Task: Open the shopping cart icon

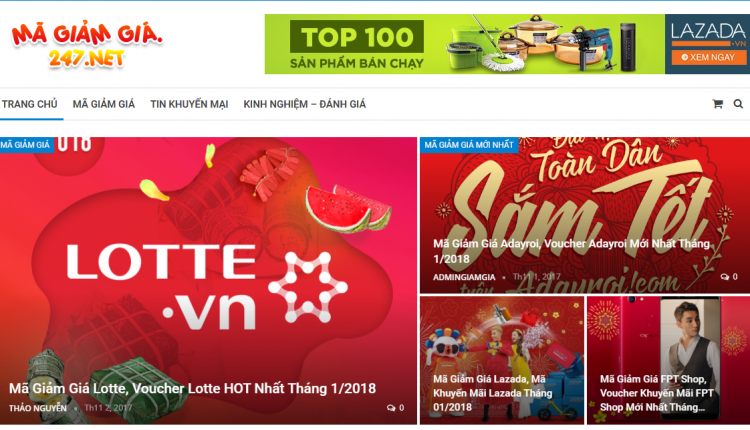Action: pos(717,104)
